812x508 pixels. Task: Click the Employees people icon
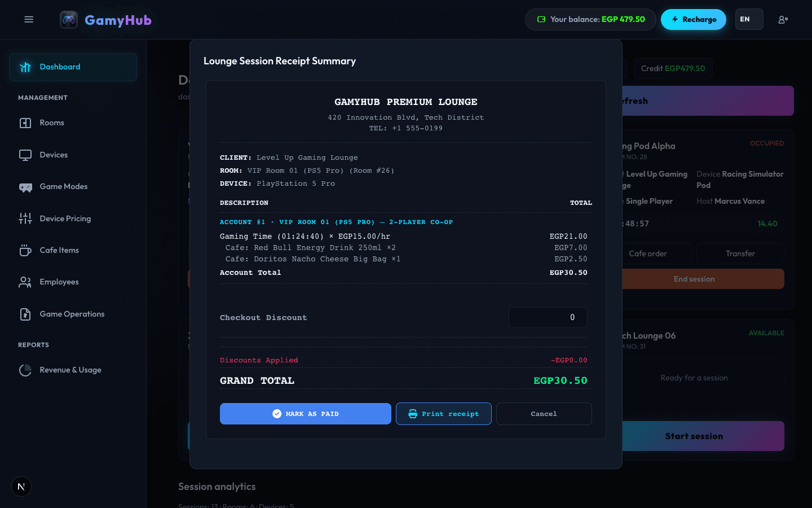(25, 282)
